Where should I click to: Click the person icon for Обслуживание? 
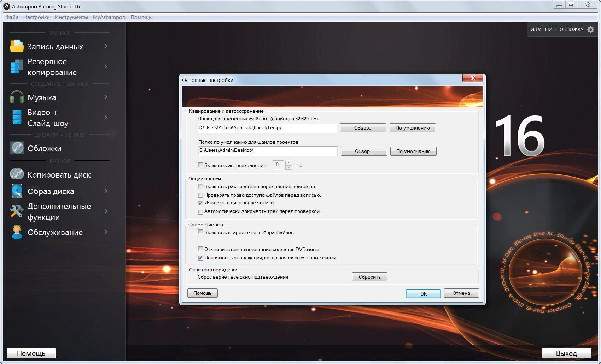[17, 232]
